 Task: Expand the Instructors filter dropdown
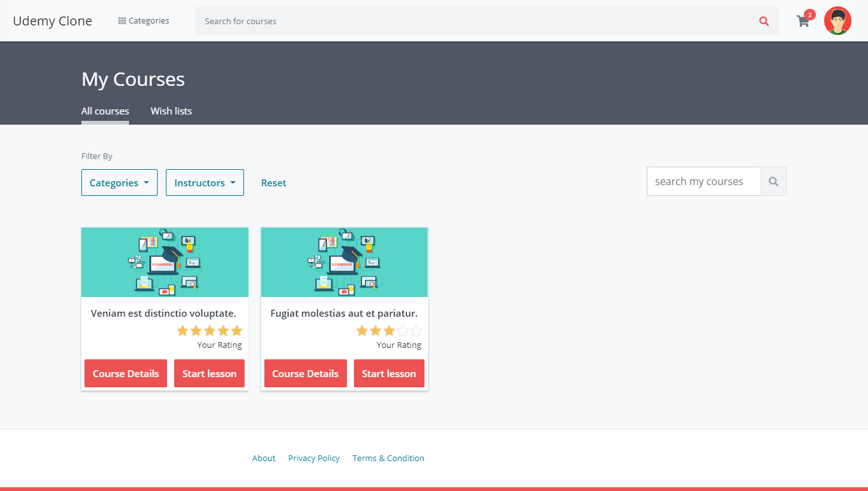[205, 183]
